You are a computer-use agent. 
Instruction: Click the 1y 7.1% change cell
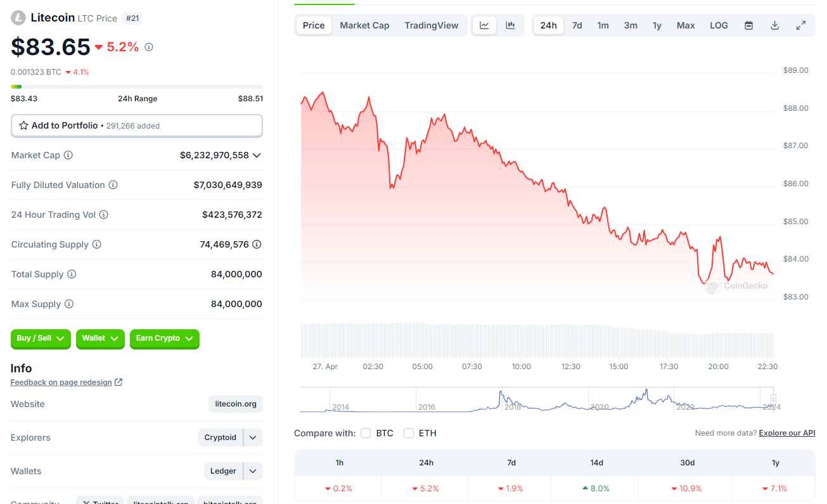coord(775,488)
